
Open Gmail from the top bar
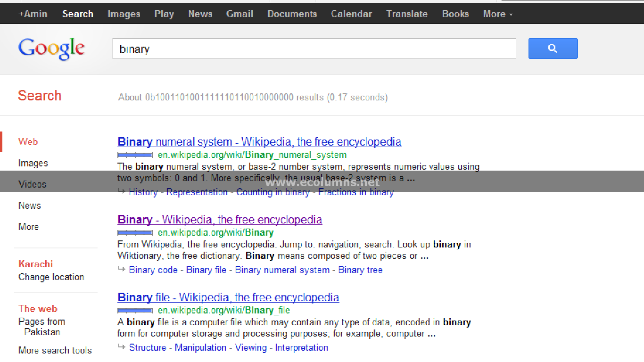(240, 14)
